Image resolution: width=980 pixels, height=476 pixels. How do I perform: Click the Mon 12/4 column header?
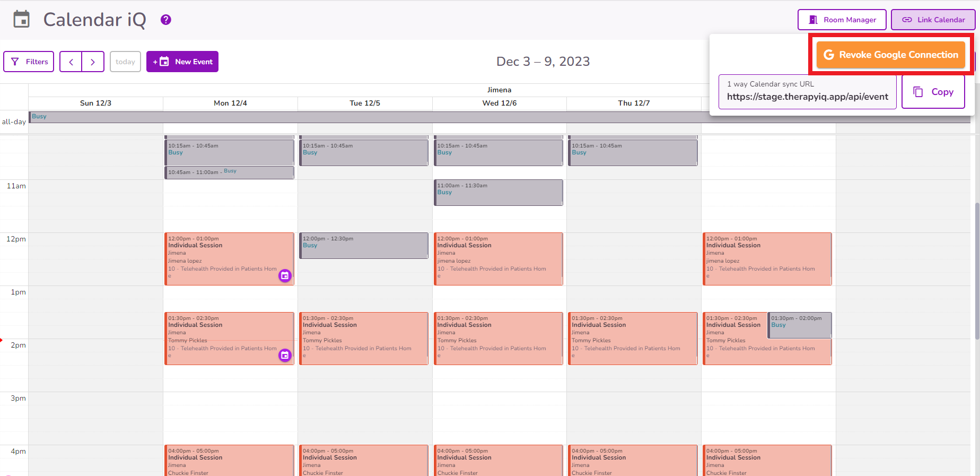(x=230, y=103)
